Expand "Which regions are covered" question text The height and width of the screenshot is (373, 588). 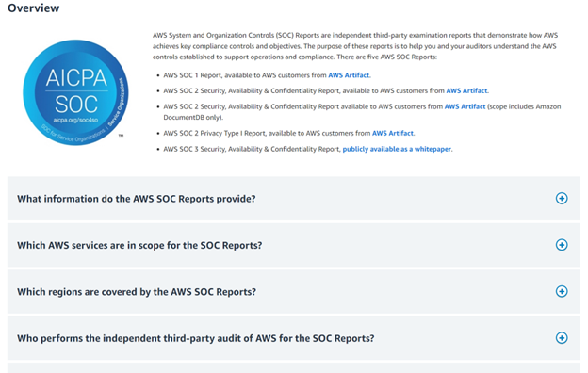pos(137,292)
